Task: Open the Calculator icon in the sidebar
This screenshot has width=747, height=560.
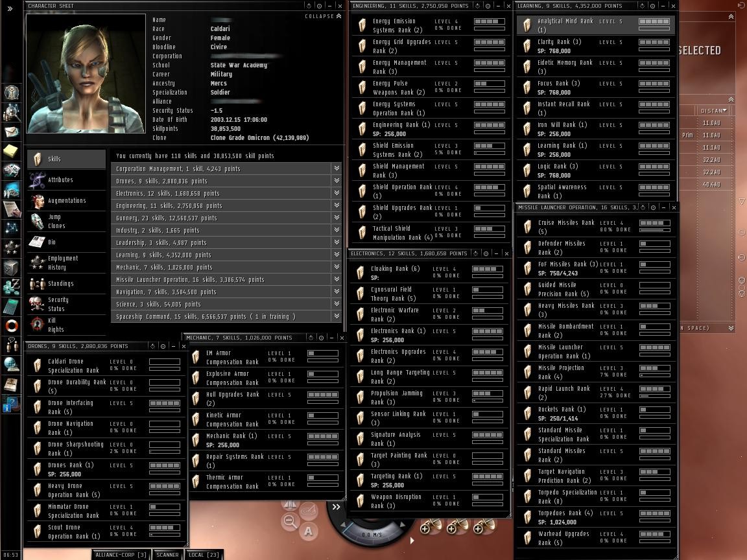Action: (x=11, y=306)
